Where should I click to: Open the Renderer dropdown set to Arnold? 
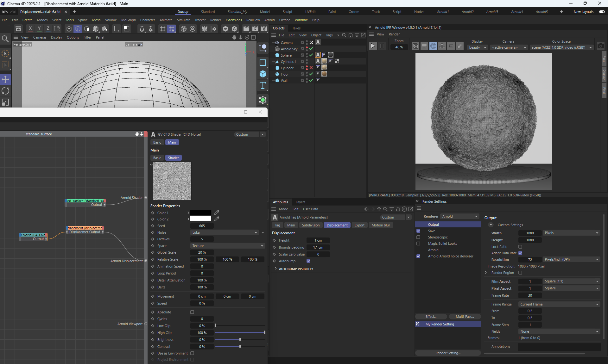459,216
